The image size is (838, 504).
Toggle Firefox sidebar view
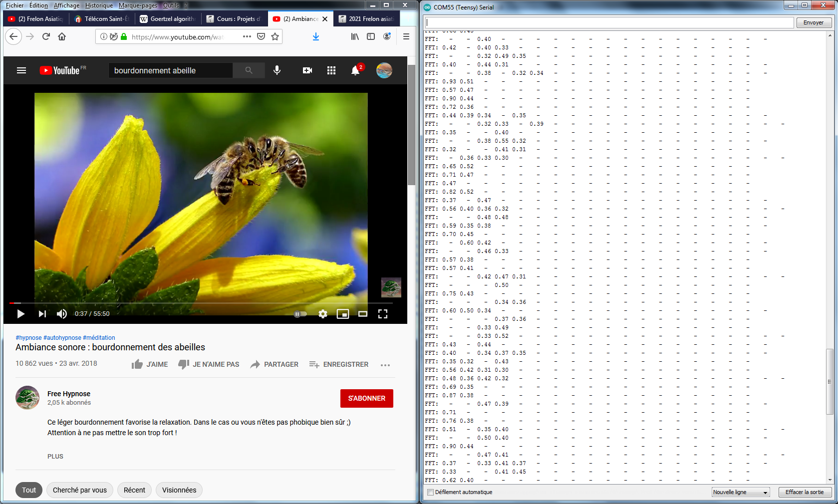pyautogui.click(x=371, y=36)
